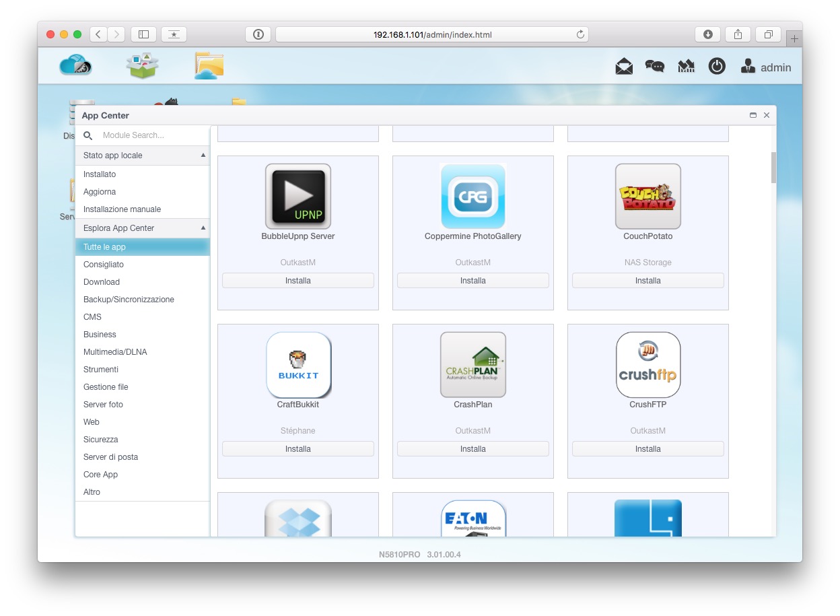Open the admin user menu

pyautogui.click(x=766, y=67)
